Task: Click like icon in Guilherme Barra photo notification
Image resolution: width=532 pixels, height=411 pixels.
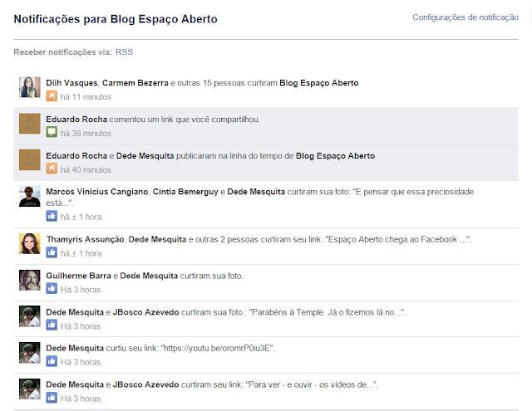Action: pyautogui.click(x=52, y=289)
